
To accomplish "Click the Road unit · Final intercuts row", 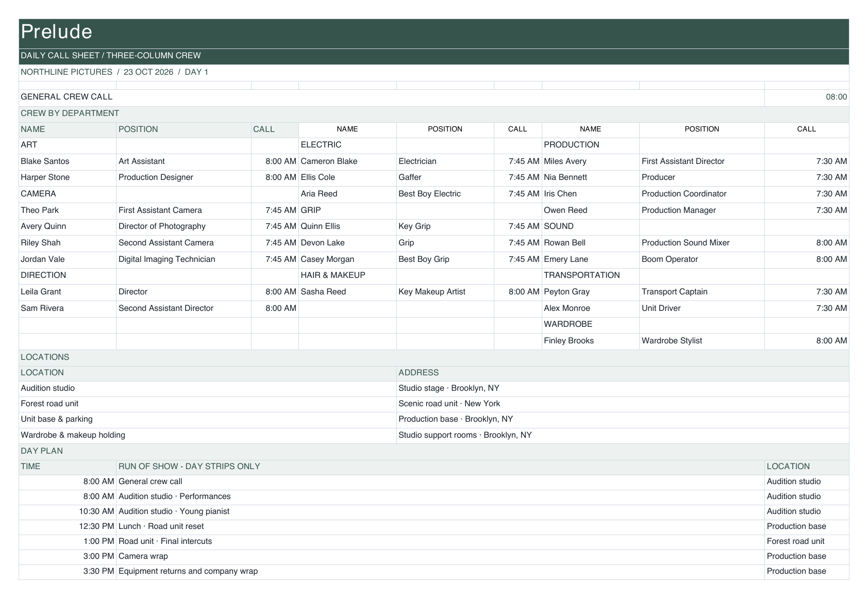I will click(x=441, y=541).
